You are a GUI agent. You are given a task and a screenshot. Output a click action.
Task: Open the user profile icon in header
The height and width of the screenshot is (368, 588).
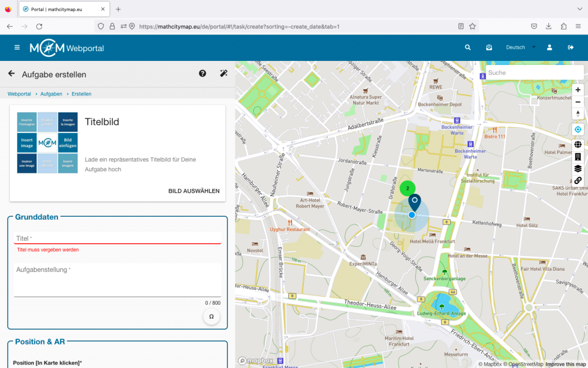point(550,48)
